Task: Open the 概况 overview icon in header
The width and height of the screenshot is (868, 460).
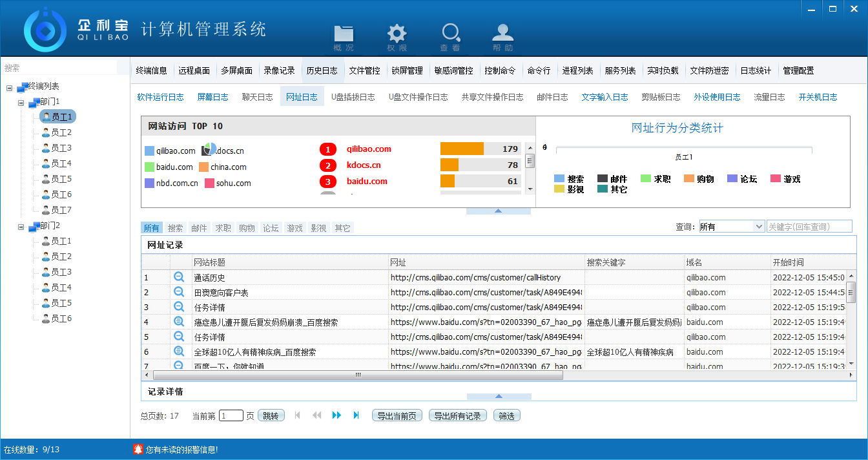Action: tap(344, 36)
